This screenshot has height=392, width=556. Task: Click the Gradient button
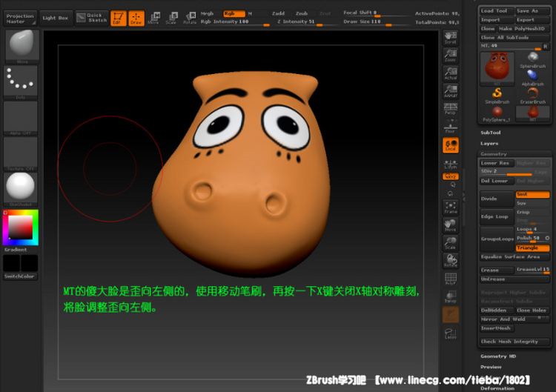(x=16, y=250)
